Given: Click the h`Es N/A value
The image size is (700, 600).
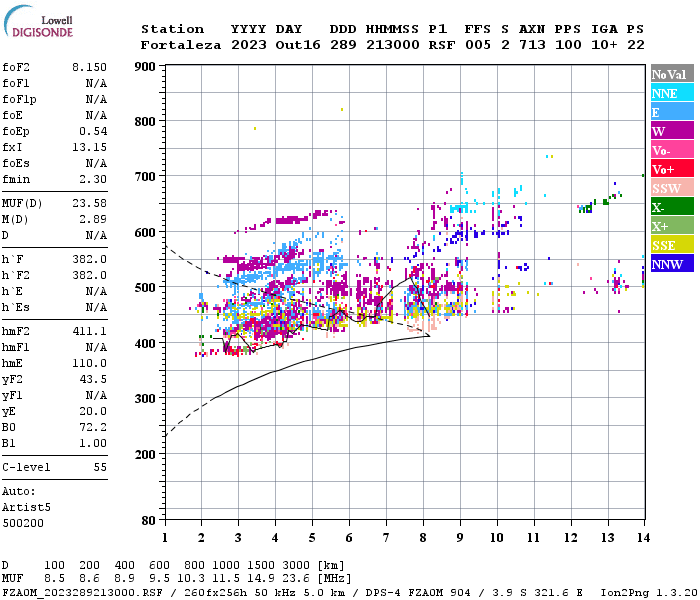Looking at the screenshot, I should pos(96,308).
